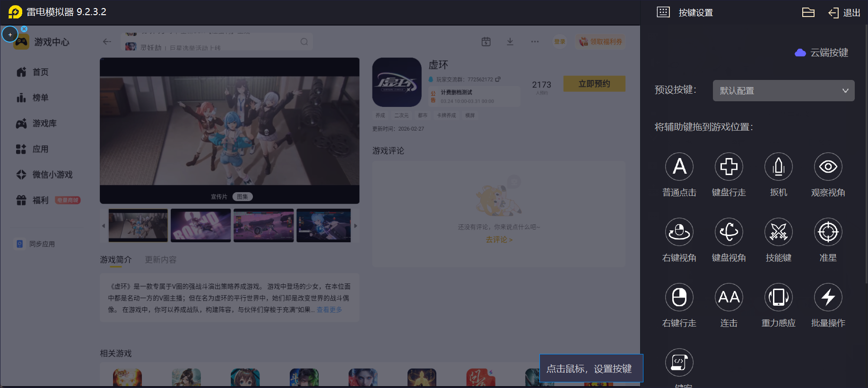Go to 首页 in the sidebar
The height and width of the screenshot is (388, 868).
pyautogui.click(x=33, y=72)
